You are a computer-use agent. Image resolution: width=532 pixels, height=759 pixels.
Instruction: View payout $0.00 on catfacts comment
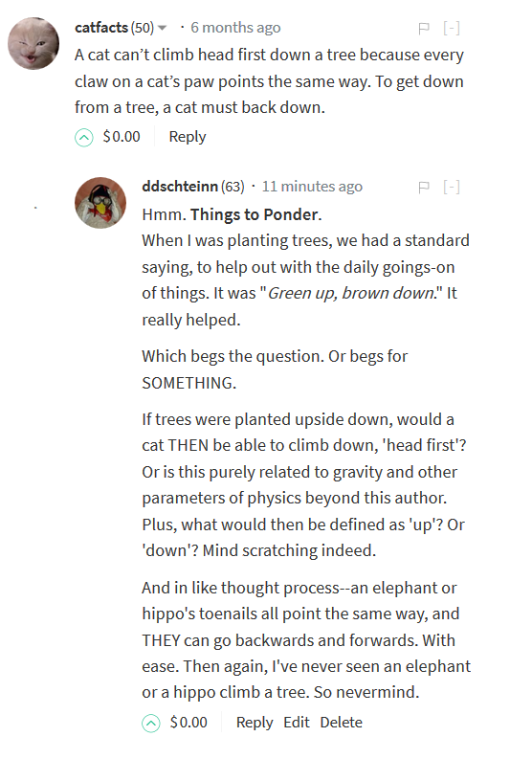(122, 137)
